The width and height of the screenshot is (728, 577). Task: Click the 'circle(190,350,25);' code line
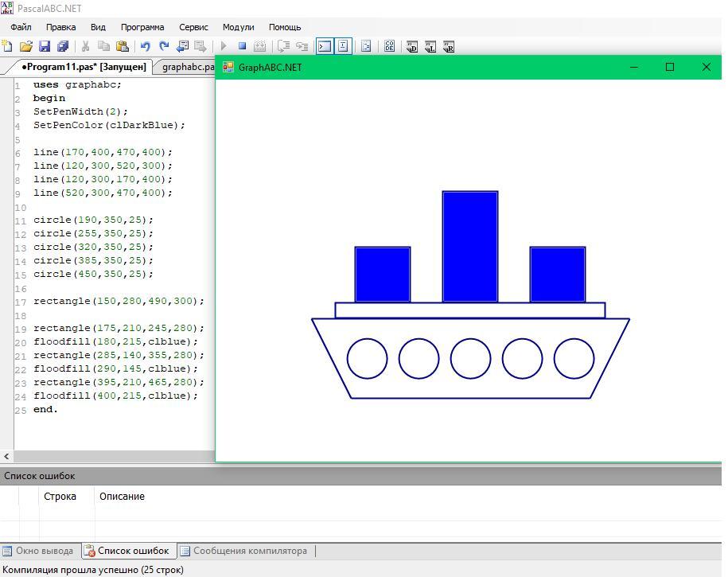93,220
